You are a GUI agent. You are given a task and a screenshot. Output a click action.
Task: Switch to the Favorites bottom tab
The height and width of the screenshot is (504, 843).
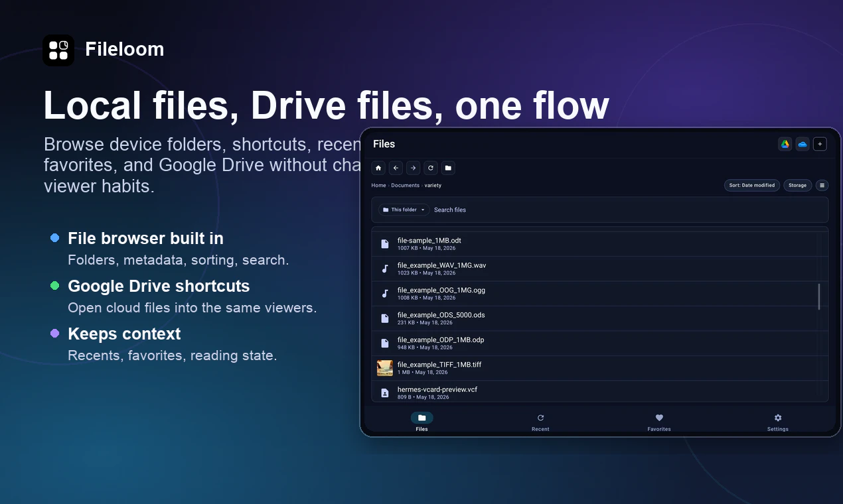pos(659,422)
